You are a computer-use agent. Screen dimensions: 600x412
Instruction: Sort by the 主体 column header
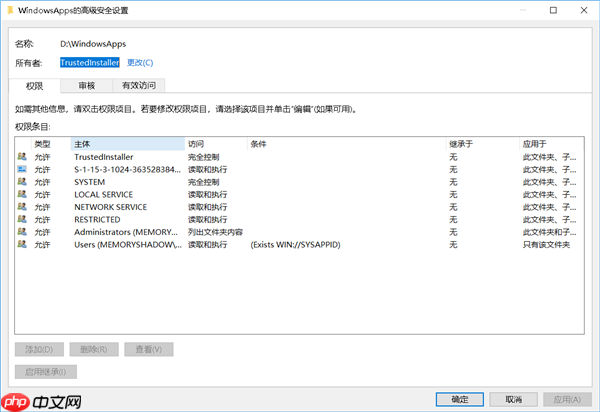[x=128, y=144]
